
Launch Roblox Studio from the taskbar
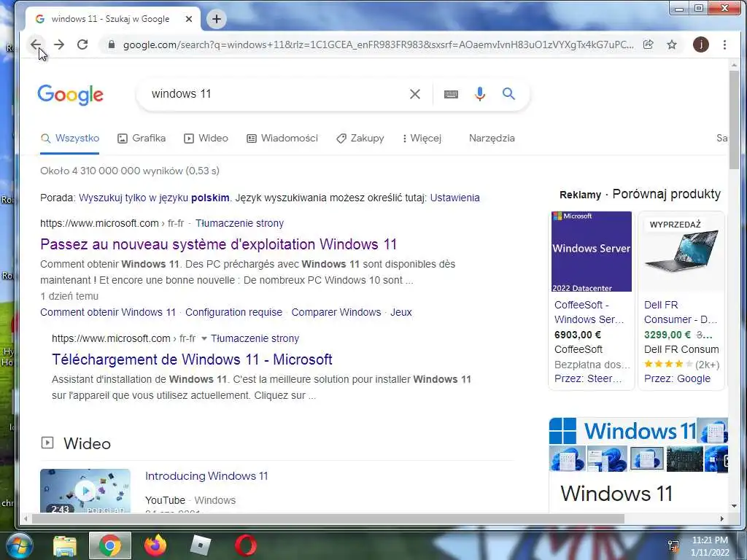[x=200, y=545]
